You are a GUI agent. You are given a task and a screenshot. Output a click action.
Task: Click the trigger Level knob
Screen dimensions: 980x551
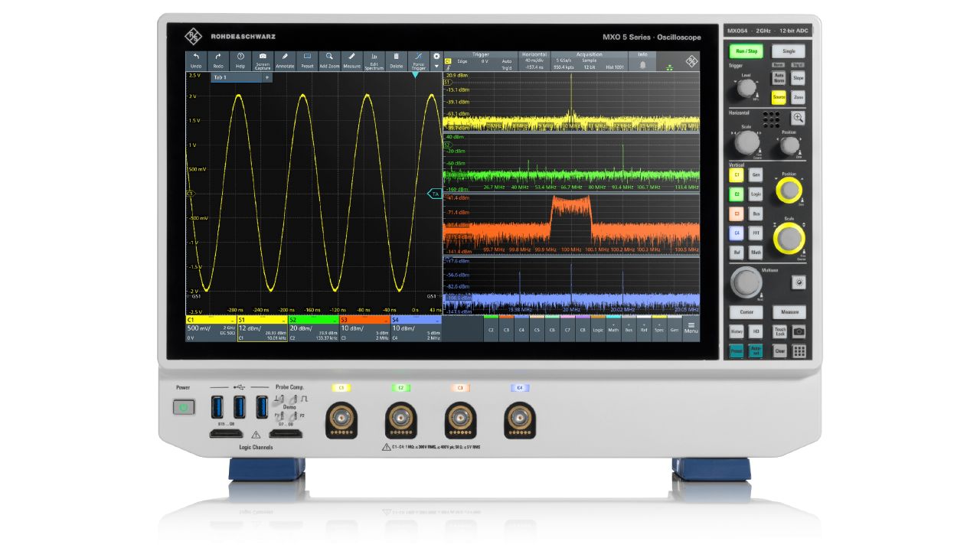pos(744,89)
